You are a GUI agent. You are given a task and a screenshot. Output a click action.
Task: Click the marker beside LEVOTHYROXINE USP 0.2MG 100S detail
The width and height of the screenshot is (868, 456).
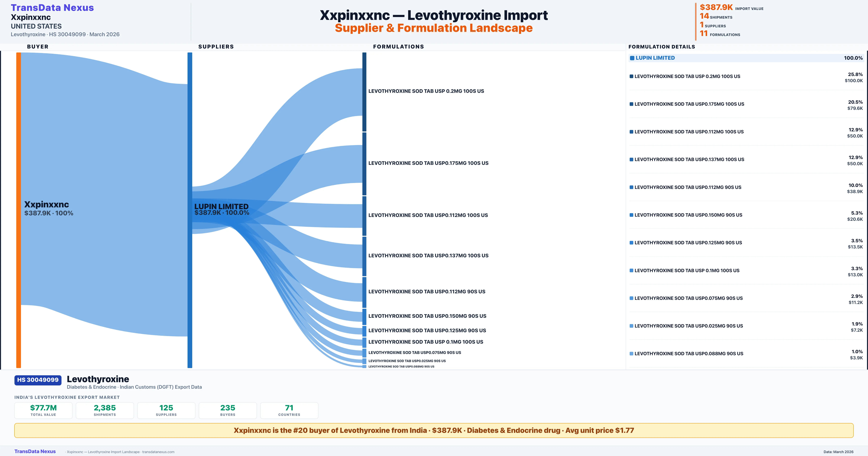(x=631, y=76)
